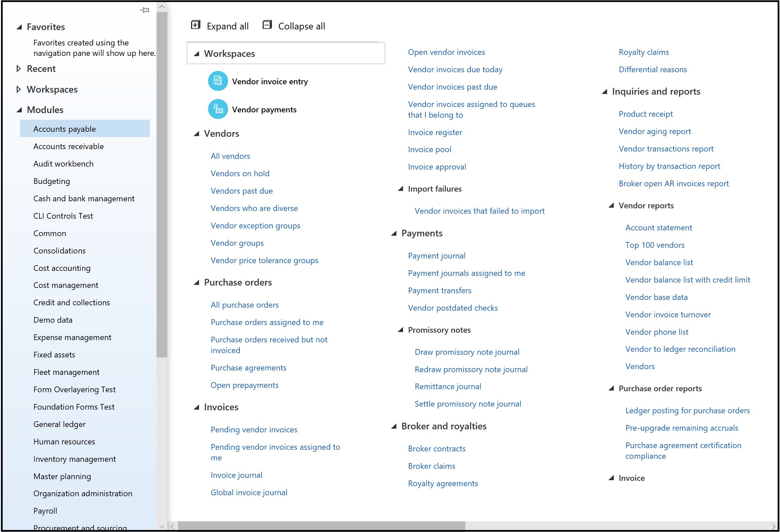Expand all navigation sections

point(220,25)
